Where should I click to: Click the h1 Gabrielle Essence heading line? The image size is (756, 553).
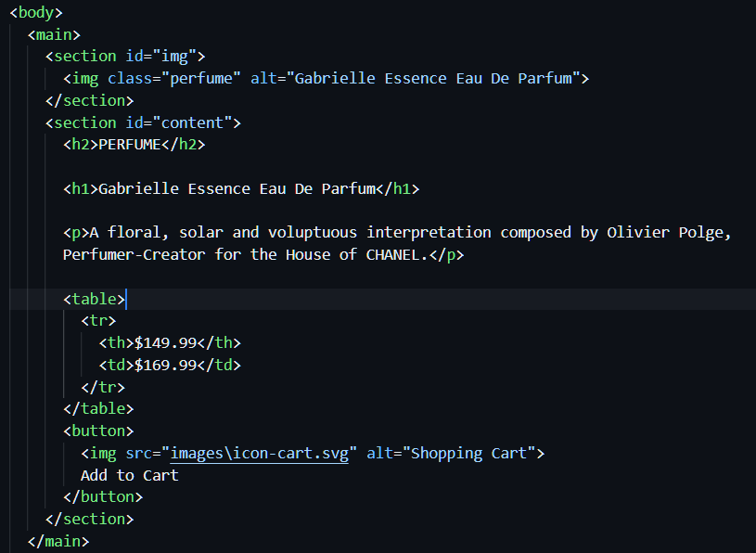pyautogui.click(x=241, y=189)
